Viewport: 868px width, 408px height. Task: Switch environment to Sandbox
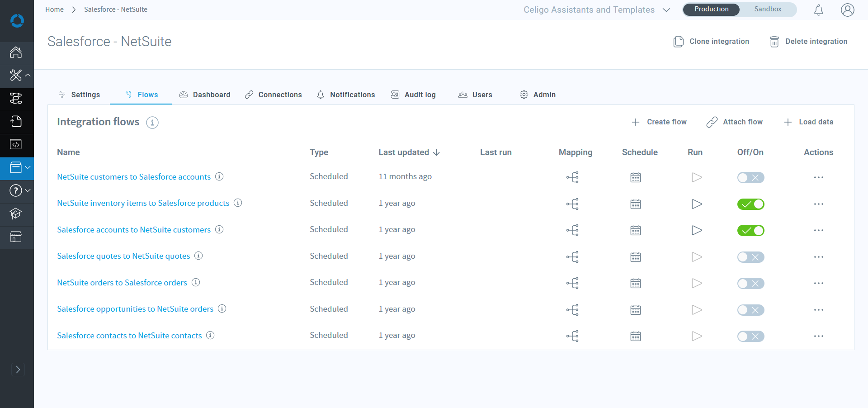pyautogui.click(x=768, y=9)
